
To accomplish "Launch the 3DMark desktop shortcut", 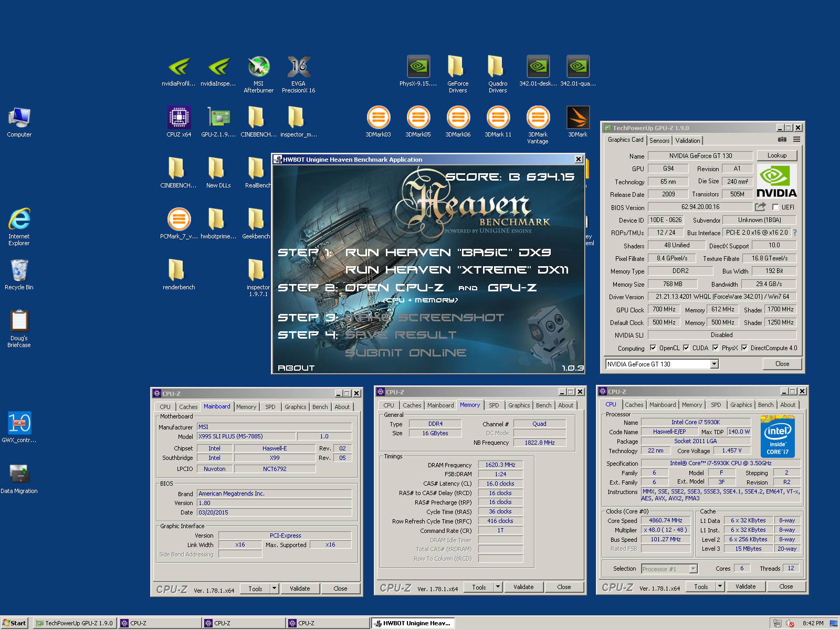I will pos(577,122).
